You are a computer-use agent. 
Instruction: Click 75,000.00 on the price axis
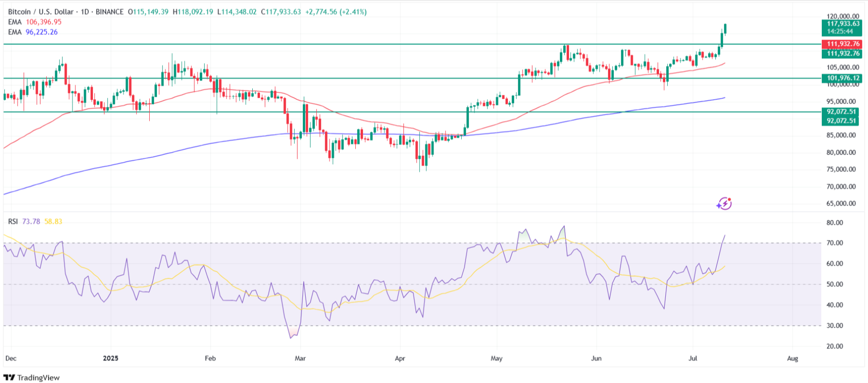pyautogui.click(x=841, y=169)
